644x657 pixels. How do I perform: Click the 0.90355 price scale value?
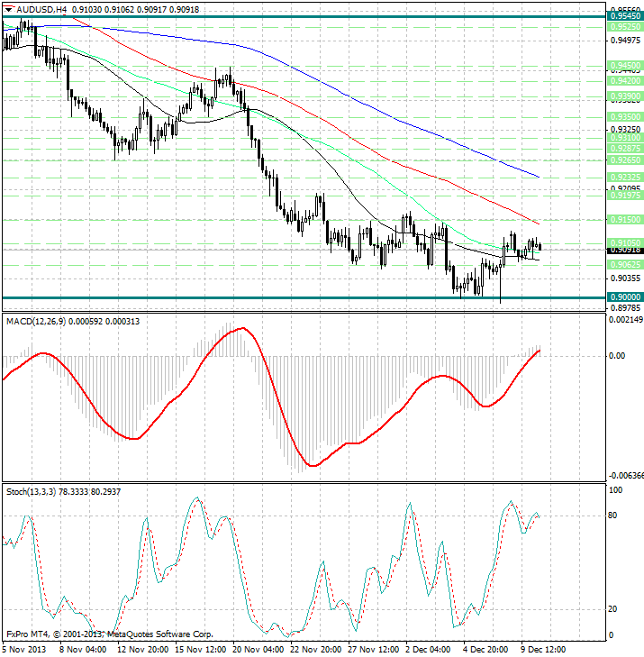click(x=626, y=278)
